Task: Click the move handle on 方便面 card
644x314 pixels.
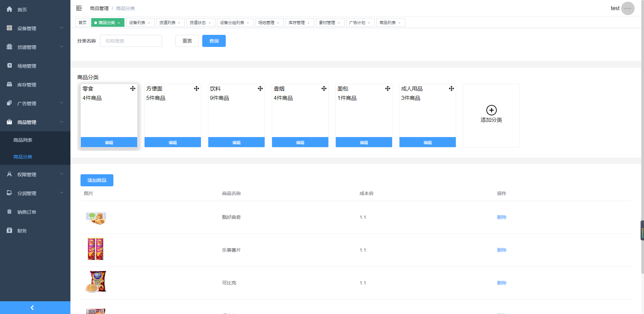Action: [197, 88]
